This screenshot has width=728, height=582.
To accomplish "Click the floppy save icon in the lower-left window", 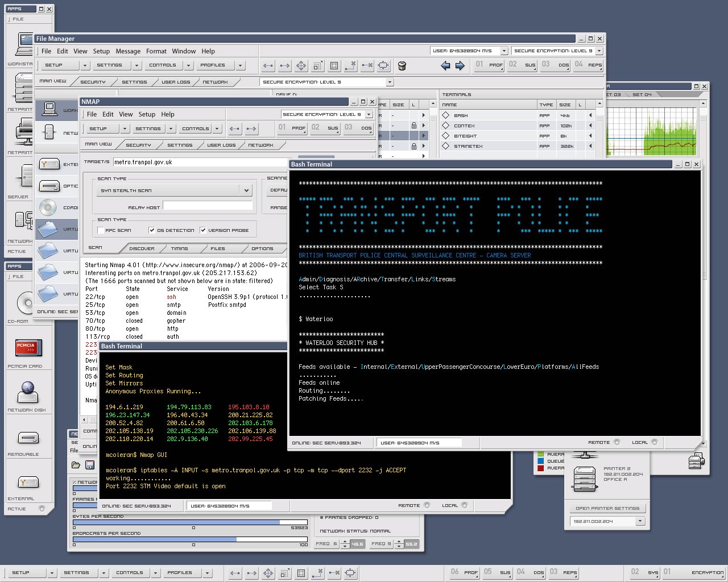I will pos(89,465).
